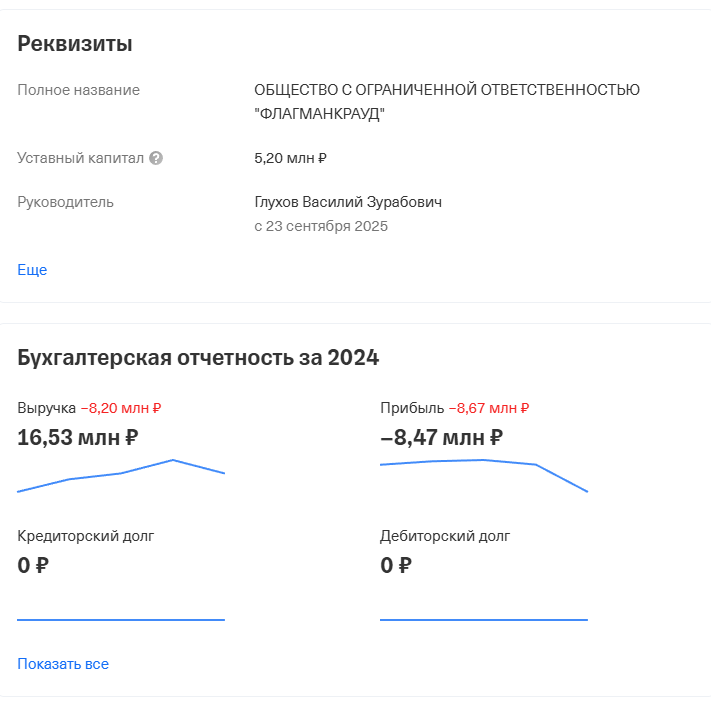Click the Бухгалтерская отчетность за 2024 heading
This screenshot has width=711, height=705.
pyautogui.click(x=198, y=357)
